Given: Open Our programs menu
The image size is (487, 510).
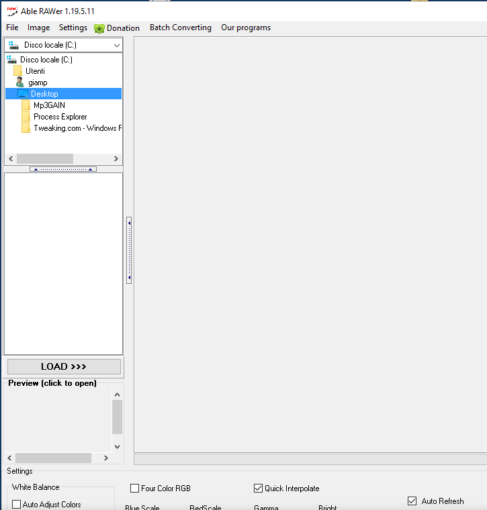Looking at the screenshot, I should [246, 28].
